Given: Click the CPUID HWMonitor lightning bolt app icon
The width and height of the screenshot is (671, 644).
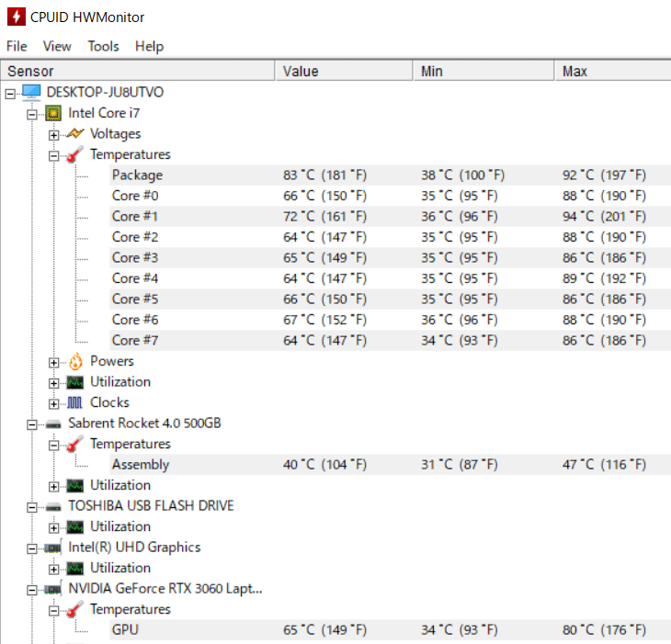Looking at the screenshot, I should tap(17, 17).
